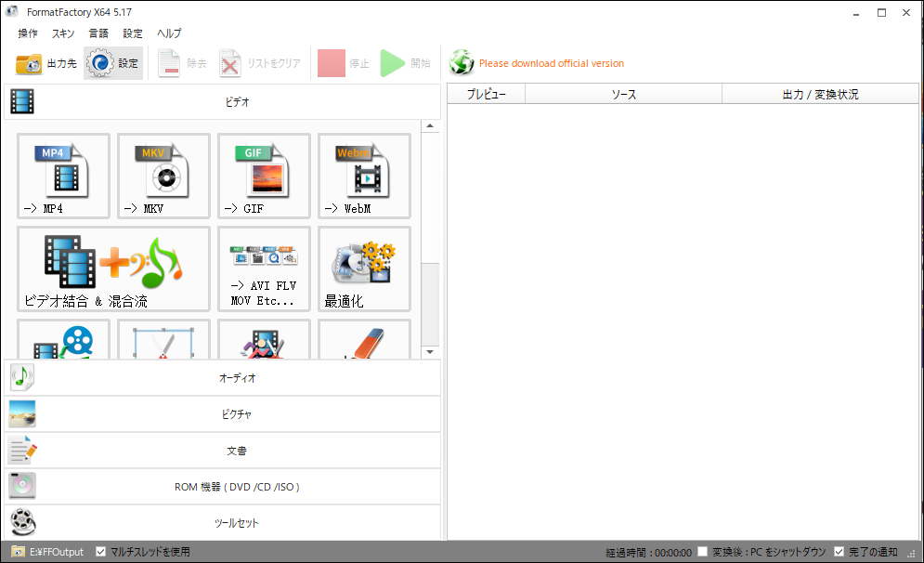Maximize the FormatFactory window
This screenshot has width=924, height=563.
click(x=881, y=12)
